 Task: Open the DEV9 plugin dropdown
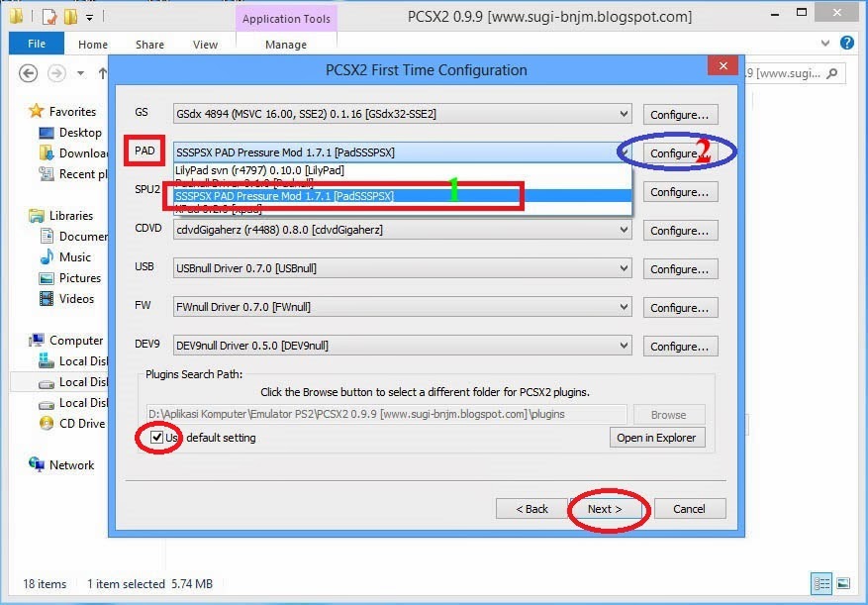[403, 346]
